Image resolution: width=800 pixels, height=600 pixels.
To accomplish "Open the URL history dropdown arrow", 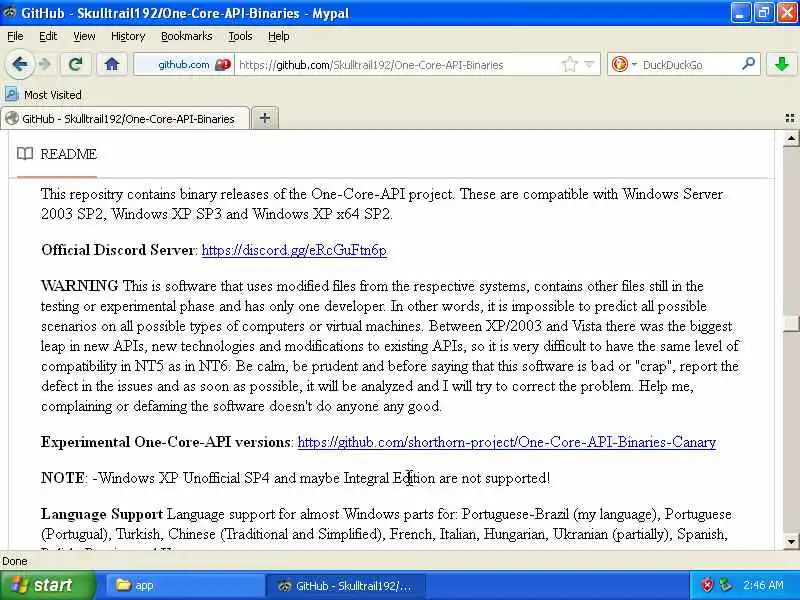I will click(x=589, y=65).
